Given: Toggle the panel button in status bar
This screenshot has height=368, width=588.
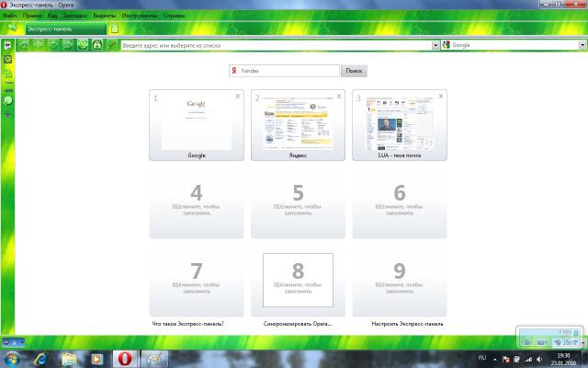Looking at the screenshot, I should pos(13,342).
